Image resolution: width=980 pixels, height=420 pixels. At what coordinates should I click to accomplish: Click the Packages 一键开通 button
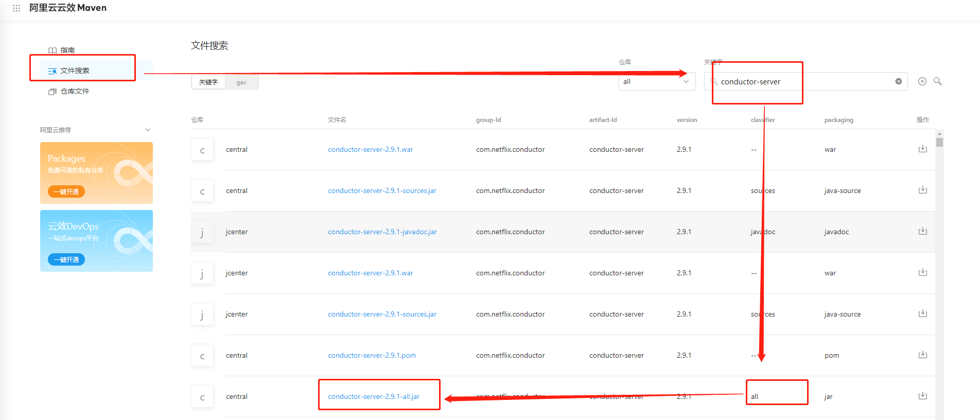66,191
